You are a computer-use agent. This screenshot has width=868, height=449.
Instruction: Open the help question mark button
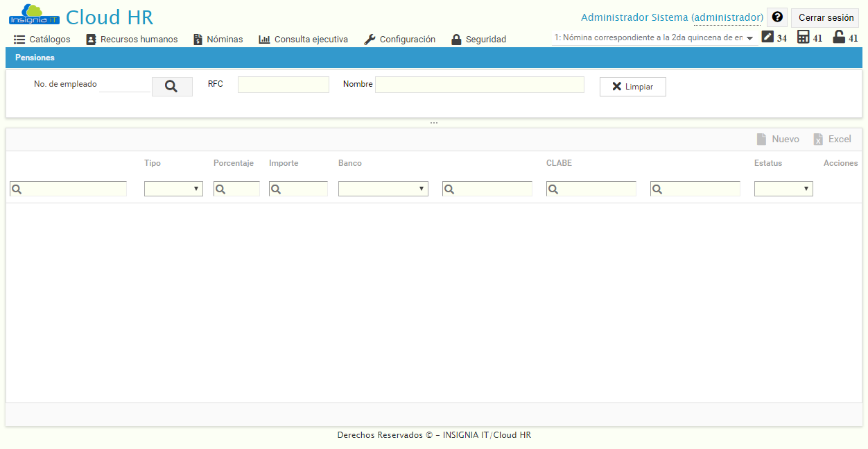776,17
